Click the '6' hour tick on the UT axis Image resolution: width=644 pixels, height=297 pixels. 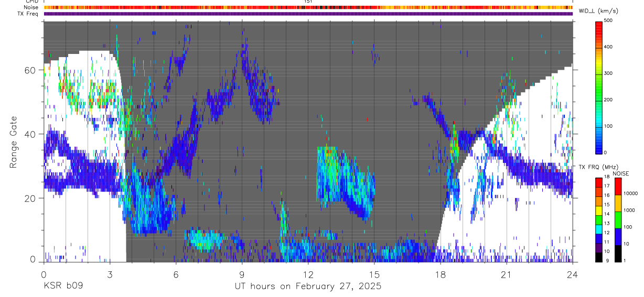(176, 273)
